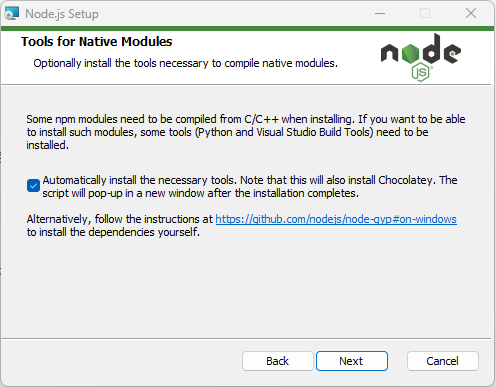Click the 'Alternatively, follow the instructions at' text
The height and width of the screenshot is (387, 496).
pos(119,219)
